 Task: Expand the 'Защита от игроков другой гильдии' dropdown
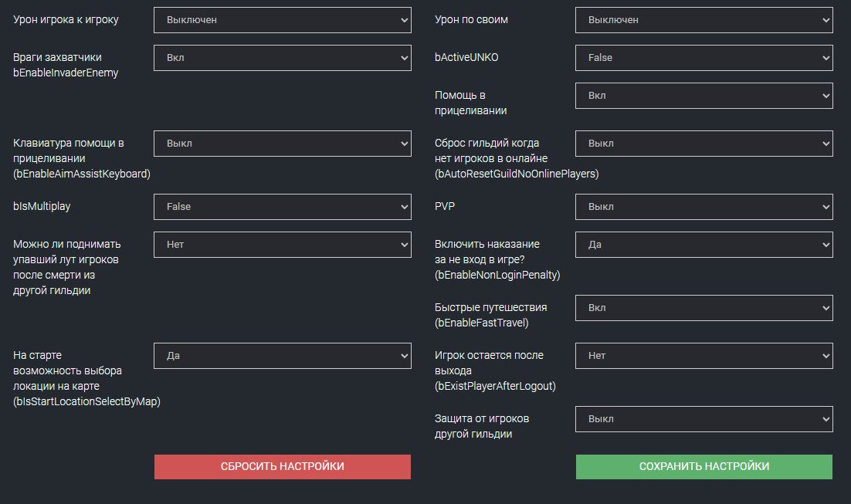(704, 419)
